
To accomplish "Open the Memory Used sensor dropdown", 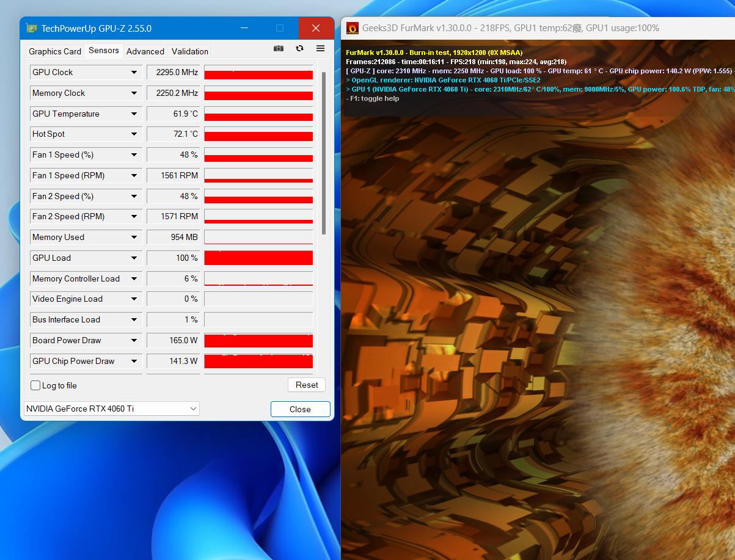I will 134,238.
